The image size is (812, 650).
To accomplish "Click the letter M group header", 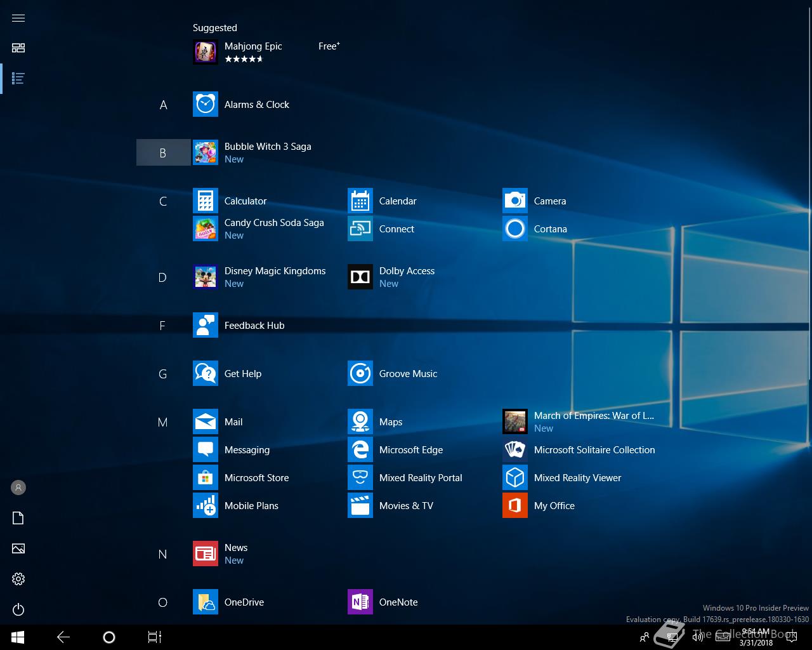I will click(163, 422).
